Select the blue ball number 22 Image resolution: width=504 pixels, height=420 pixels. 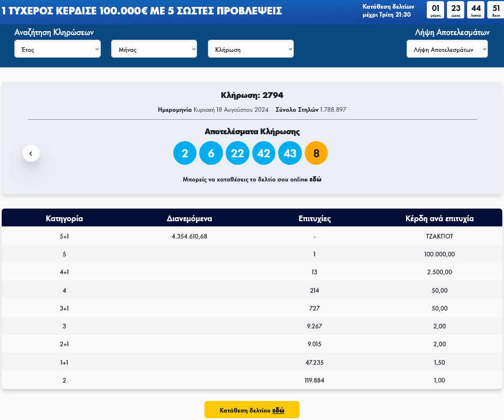tap(237, 153)
